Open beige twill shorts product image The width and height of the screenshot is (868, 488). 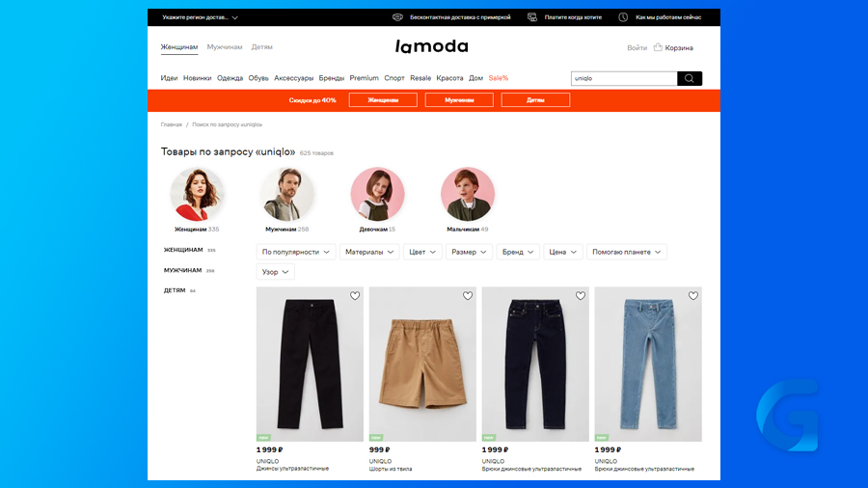tap(422, 364)
